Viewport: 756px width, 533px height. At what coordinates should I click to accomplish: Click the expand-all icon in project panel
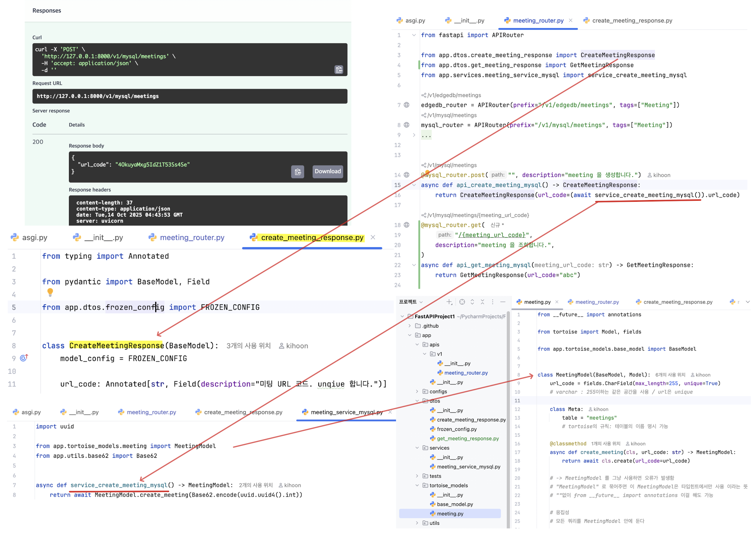pos(472,302)
